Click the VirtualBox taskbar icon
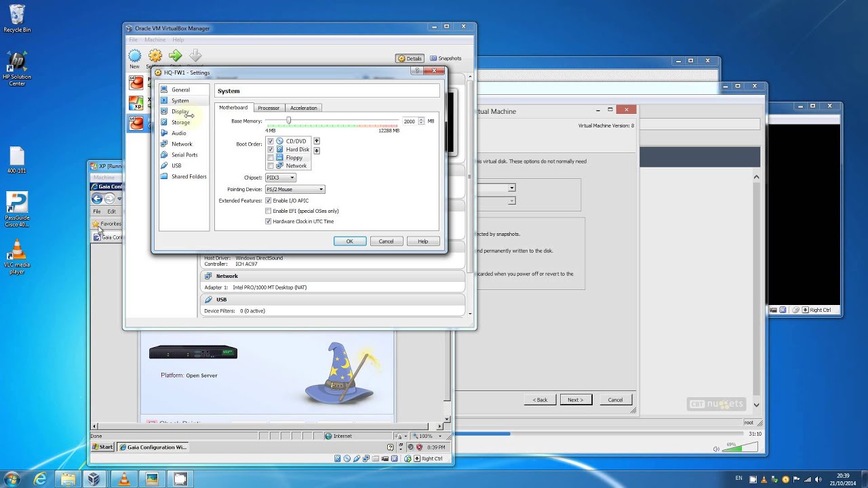 click(x=94, y=479)
